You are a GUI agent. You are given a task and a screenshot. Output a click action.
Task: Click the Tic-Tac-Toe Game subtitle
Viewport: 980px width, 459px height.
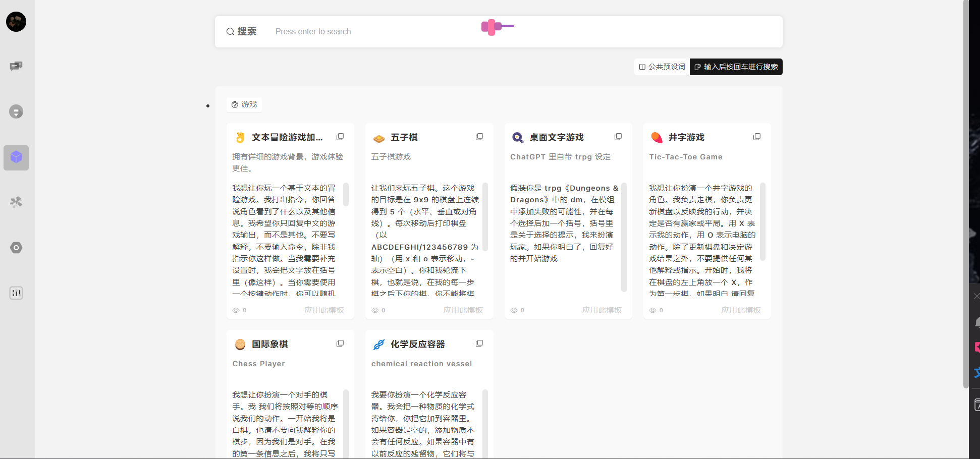click(686, 157)
